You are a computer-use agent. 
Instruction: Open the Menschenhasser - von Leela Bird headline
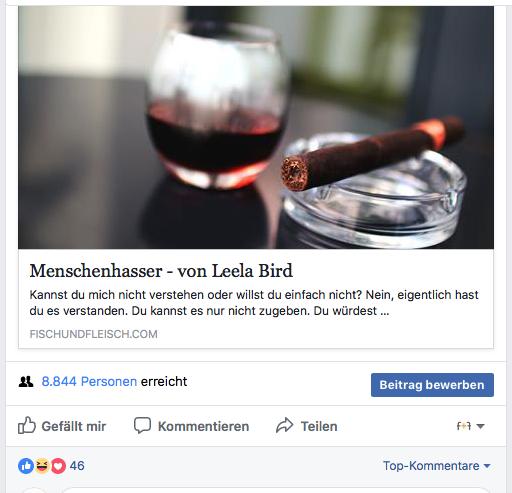161,271
